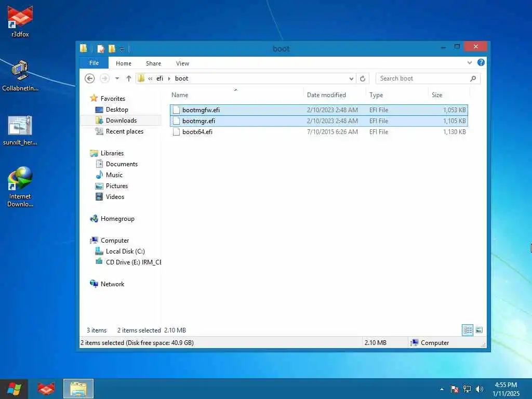
Task: Open the File menu tab
Action: click(94, 63)
